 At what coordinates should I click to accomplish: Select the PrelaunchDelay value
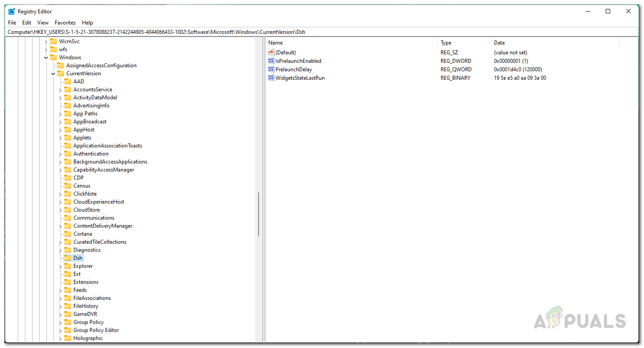coord(294,70)
